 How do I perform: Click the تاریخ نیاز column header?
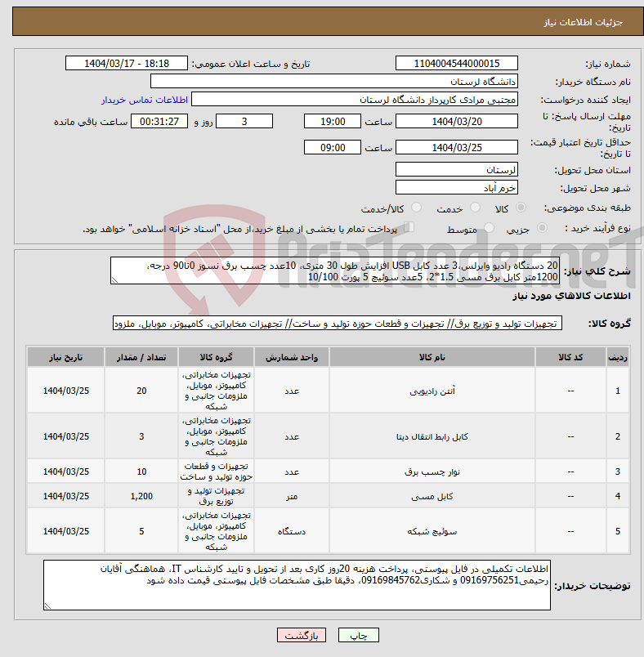(x=66, y=357)
